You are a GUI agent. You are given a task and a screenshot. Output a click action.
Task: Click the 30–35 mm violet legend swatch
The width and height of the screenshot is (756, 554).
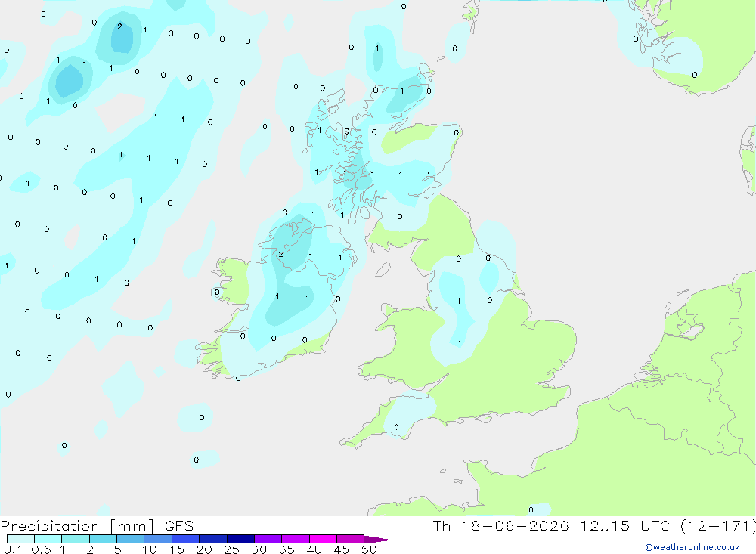(x=268, y=539)
